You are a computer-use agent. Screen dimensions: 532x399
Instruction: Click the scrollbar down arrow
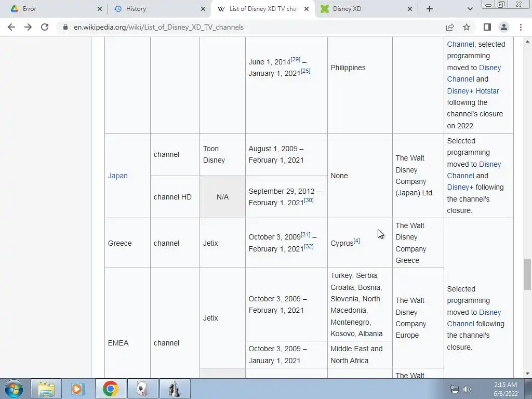click(527, 374)
